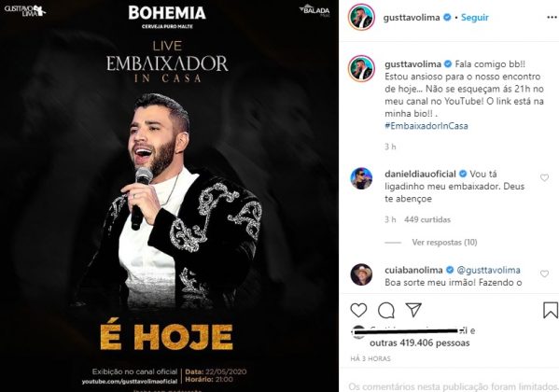Click danieldiauoficial's avatar picture

pyautogui.click(x=361, y=178)
